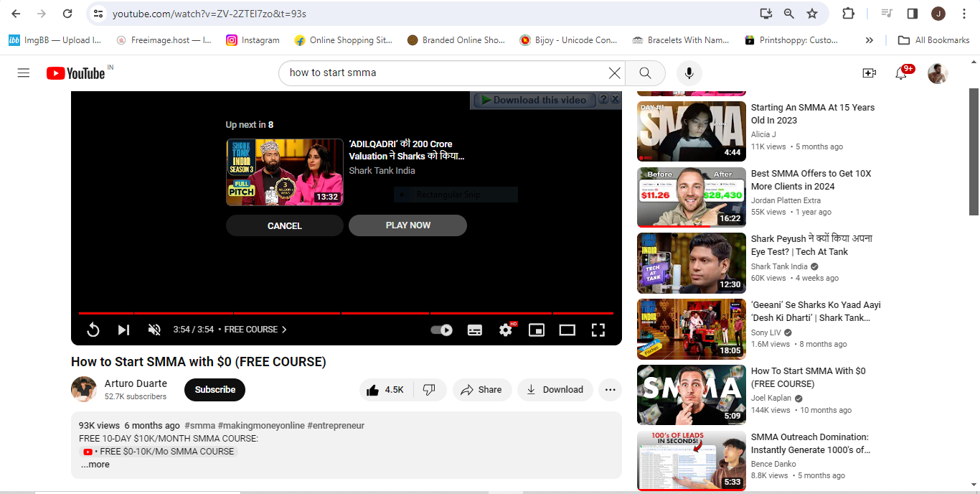Toggle subtitles/closed captions
The image size is (980, 494).
[475, 330]
